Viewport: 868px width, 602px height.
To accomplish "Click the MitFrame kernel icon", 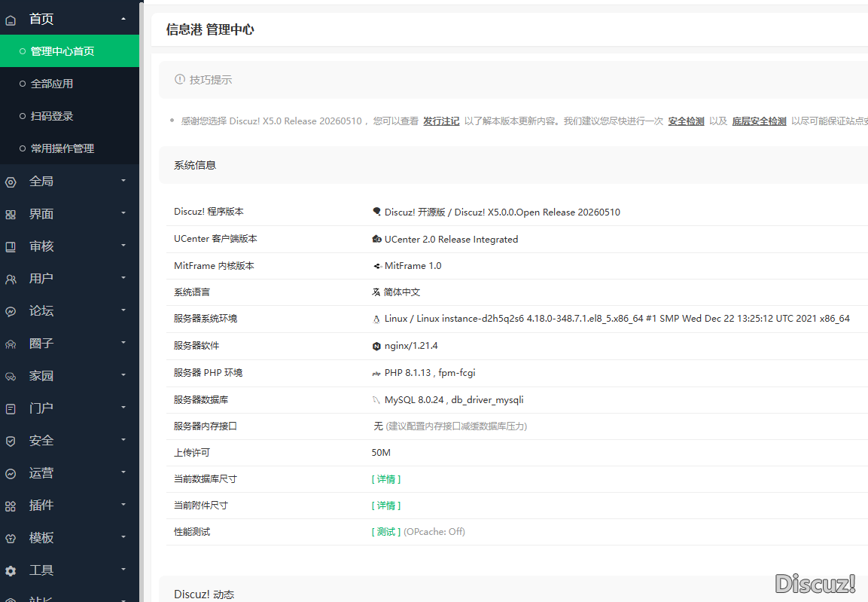I will (x=376, y=266).
